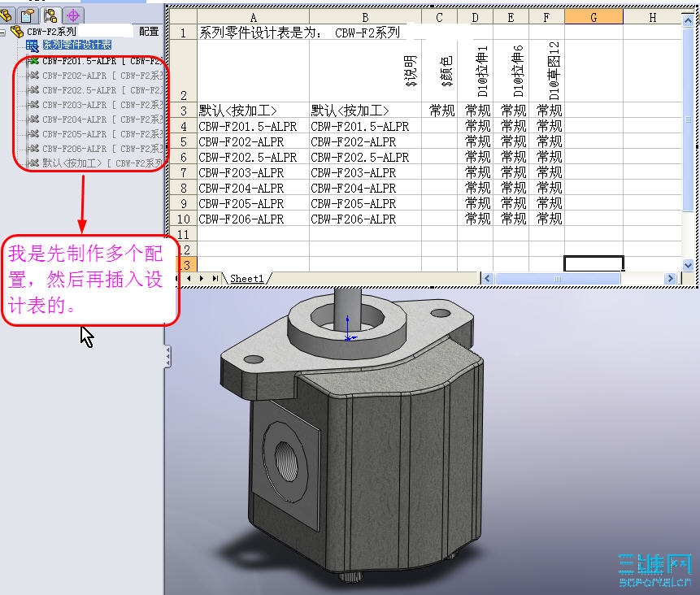Select spreadsheet column H header
Viewport: 700px width, 595px height.
pyautogui.click(x=652, y=17)
